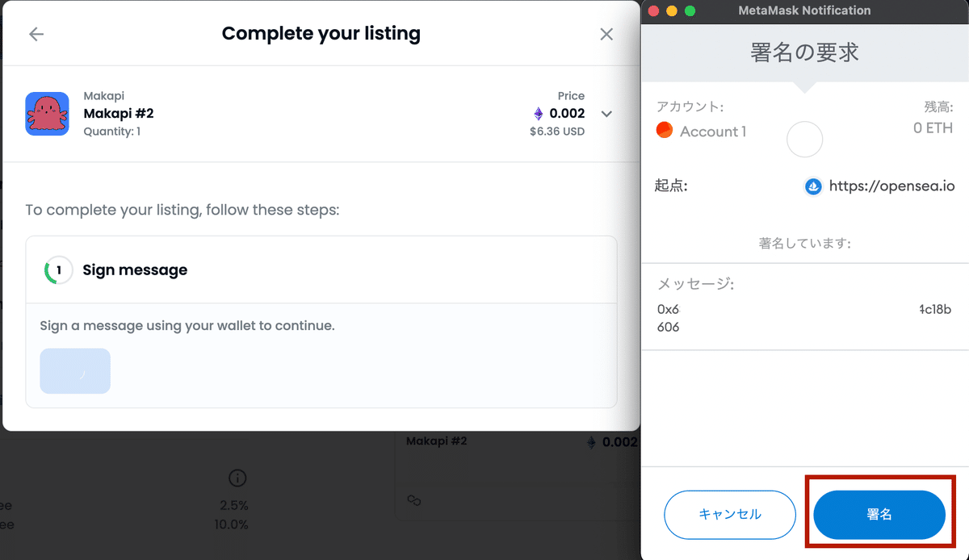This screenshot has height=560, width=969.
Task: Click the orange Account 1 avatar icon
Action: [x=665, y=130]
